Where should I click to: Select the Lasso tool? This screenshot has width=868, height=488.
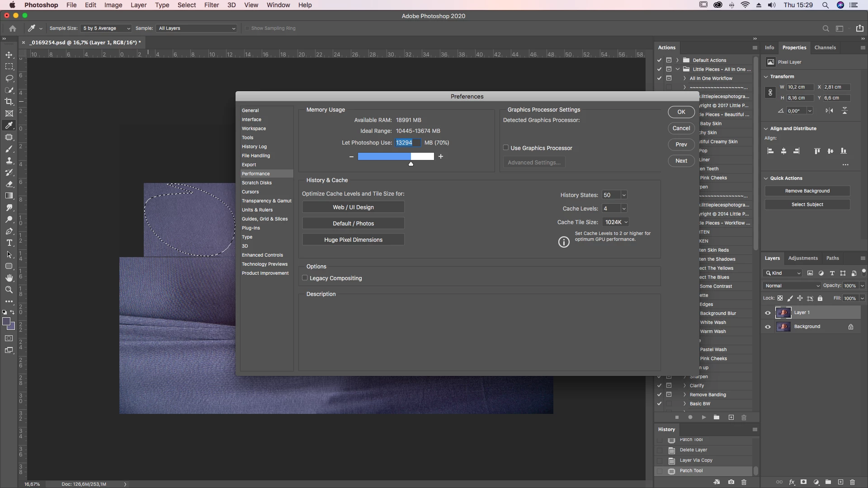pyautogui.click(x=9, y=78)
